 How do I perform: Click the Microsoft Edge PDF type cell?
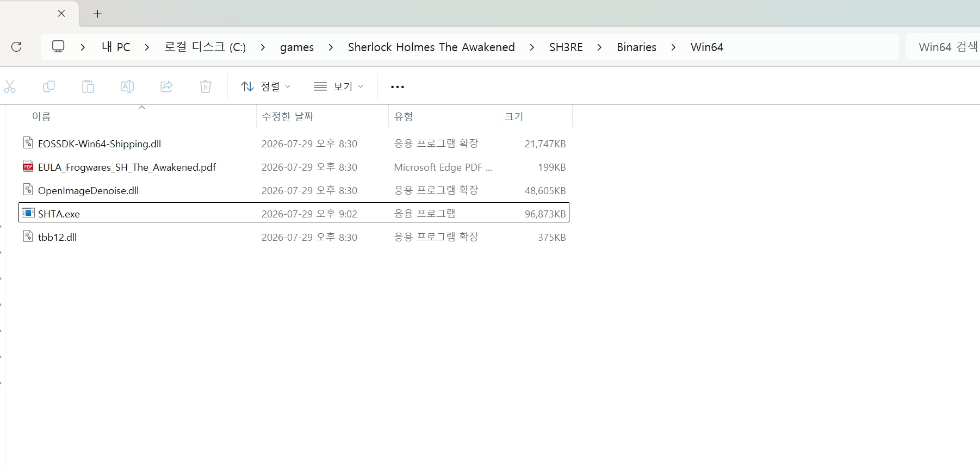443,167
